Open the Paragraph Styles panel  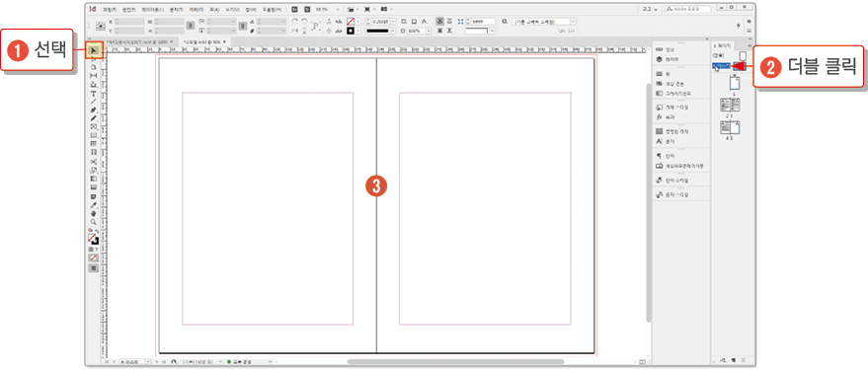673,181
